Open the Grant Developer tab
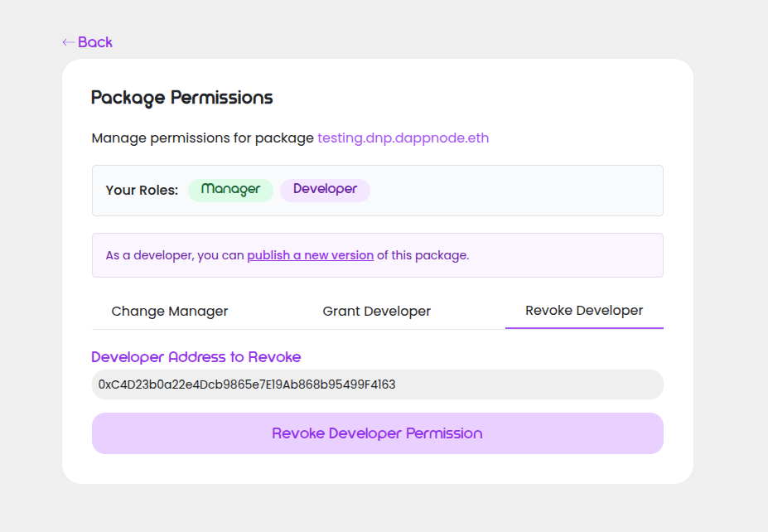 click(x=376, y=311)
